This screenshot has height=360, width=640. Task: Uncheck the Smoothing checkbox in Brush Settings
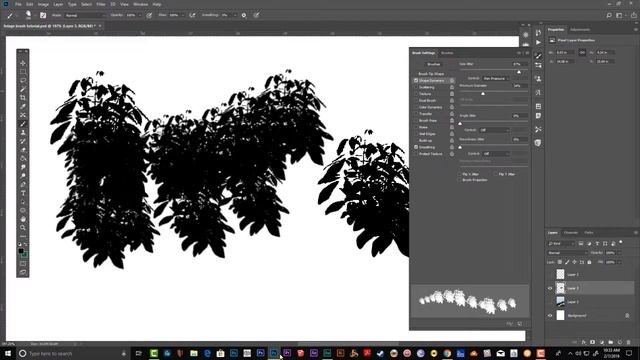(x=416, y=147)
